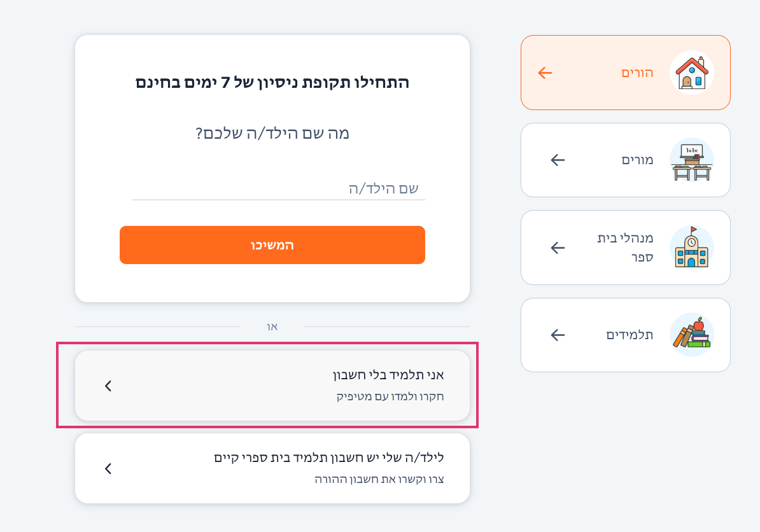Click the arrow on מנהלי בית ספר card
The width and height of the screenshot is (760, 532).
(558, 248)
